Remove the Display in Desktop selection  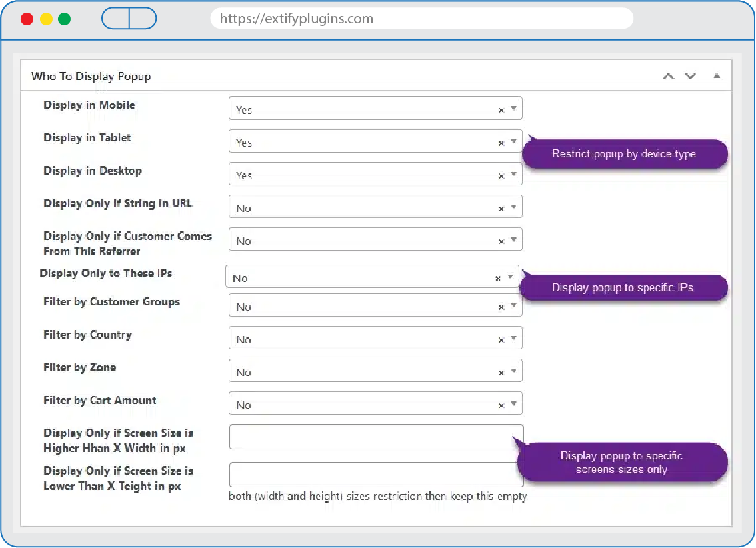tap(501, 176)
